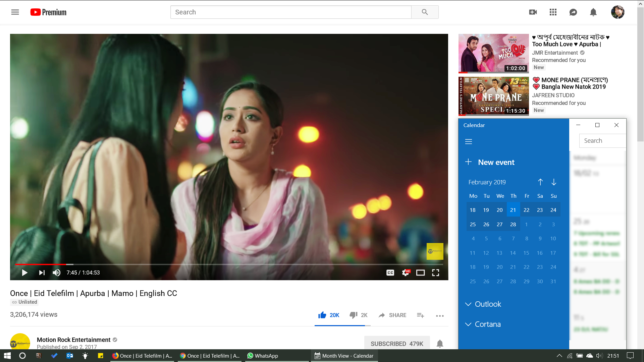Open the save to playlist icon
644x362 pixels.
pyautogui.click(x=421, y=315)
